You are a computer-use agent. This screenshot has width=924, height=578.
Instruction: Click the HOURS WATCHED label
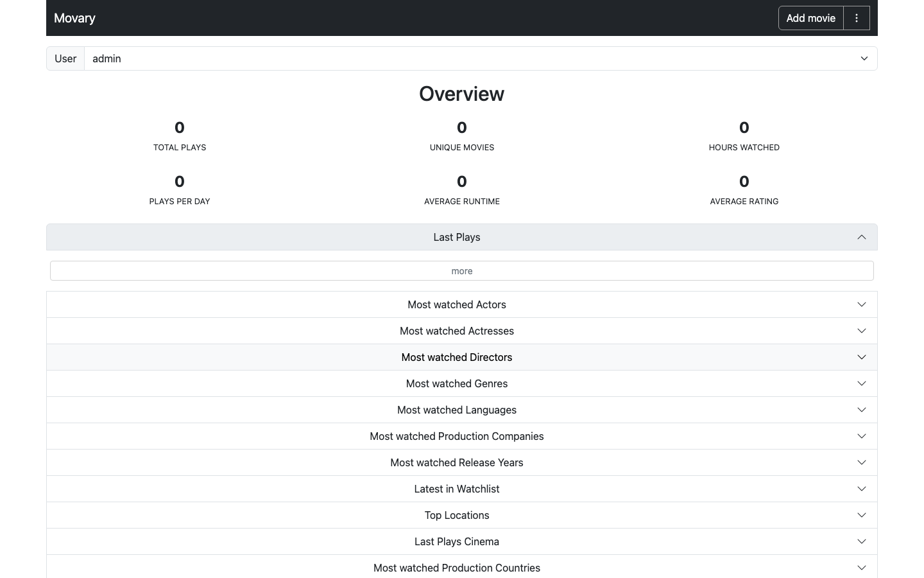pos(744,148)
